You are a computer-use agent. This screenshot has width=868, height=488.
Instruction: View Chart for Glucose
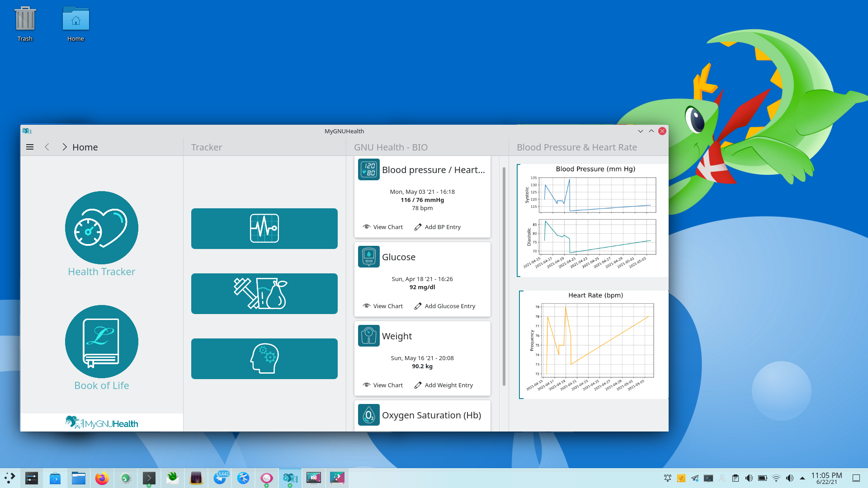pos(383,306)
